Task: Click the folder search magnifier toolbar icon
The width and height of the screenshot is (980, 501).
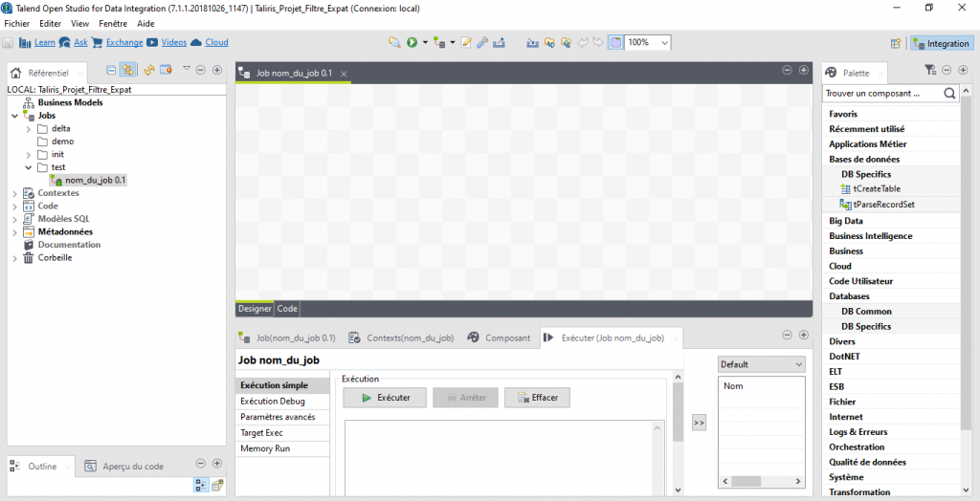Action: coord(393,42)
